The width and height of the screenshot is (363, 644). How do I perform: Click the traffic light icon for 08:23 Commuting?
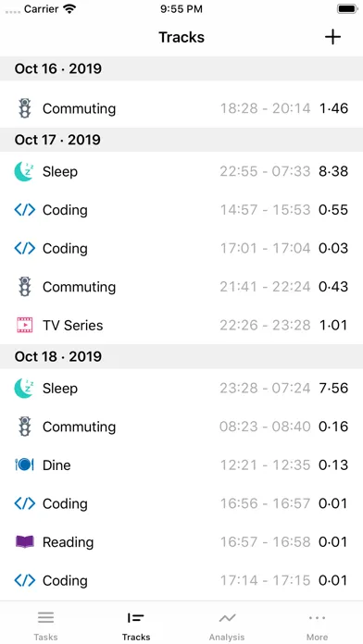pyautogui.click(x=25, y=427)
